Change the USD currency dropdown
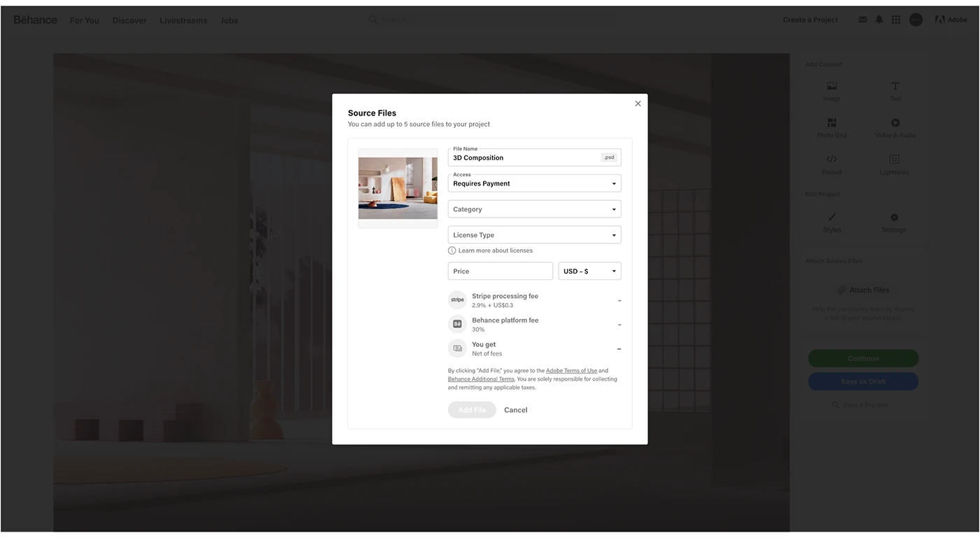Screen dimensions: 980x538 pyautogui.click(x=589, y=271)
